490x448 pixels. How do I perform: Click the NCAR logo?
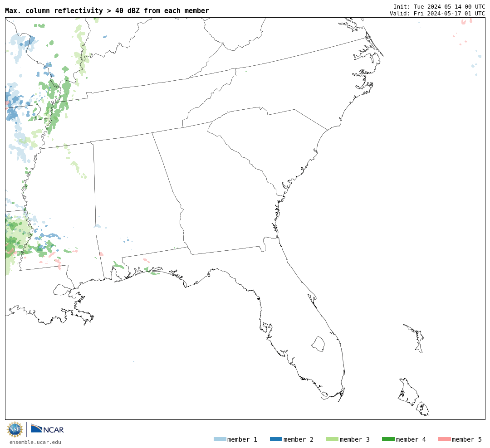point(47,429)
